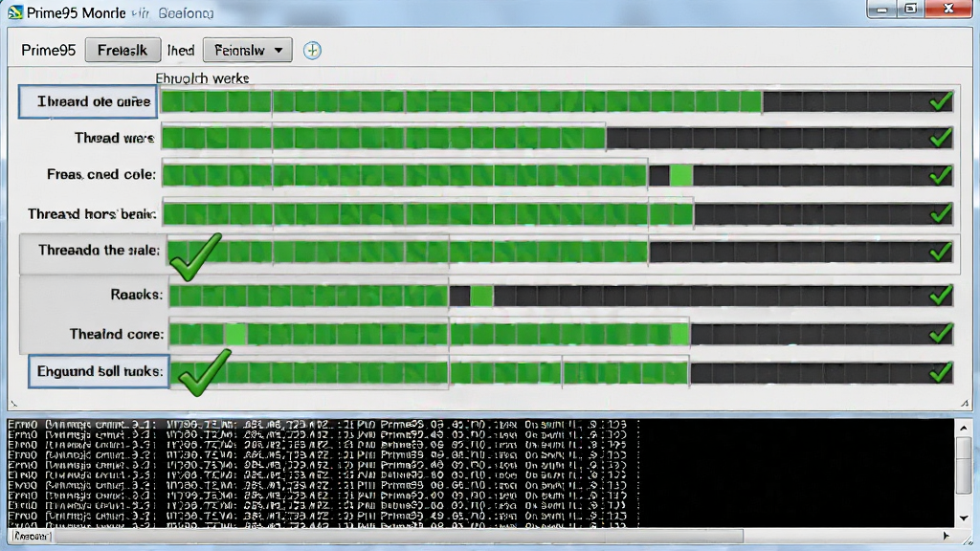Click the Freieslk toolbar button
The image size is (980, 551).
click(122, 51)
